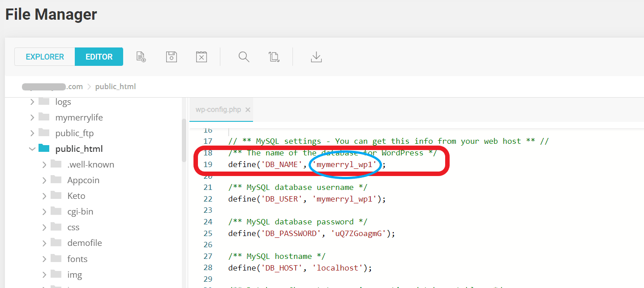Collapse the public_html folder
644x288 pixels.
pos(32,149)
